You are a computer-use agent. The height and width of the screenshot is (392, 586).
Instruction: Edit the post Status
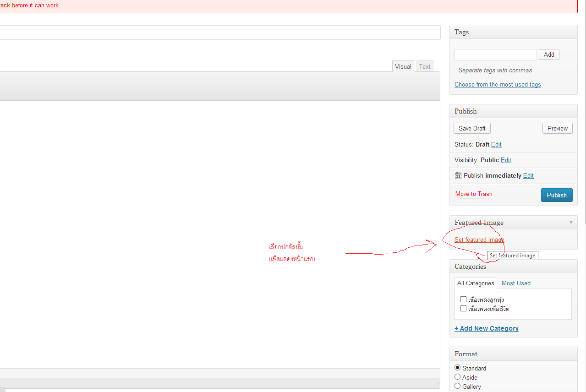496,144
